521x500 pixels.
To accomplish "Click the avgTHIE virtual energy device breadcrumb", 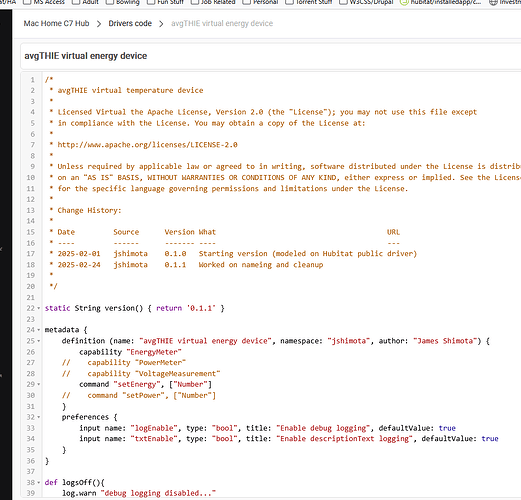I will (222, 23).
